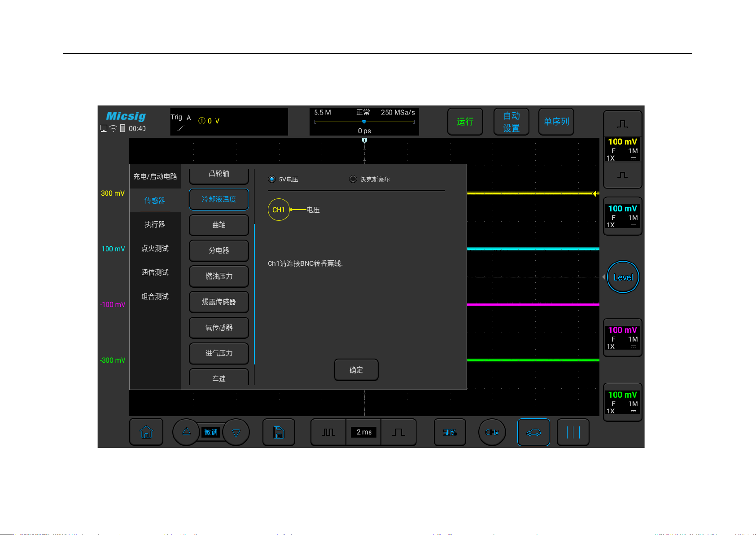Image resolution: width=756 pixels, height=535 pixels.
Task: Tap the 自动设置 auto set button
Action: 511,122
